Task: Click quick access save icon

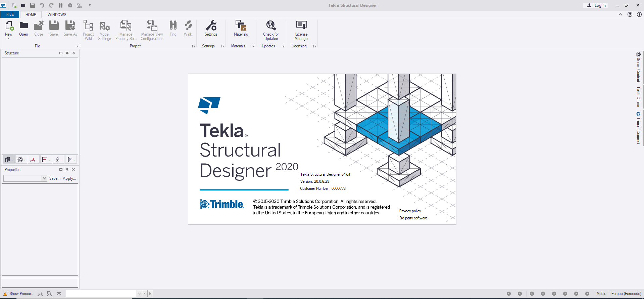Action: (33, 5)
